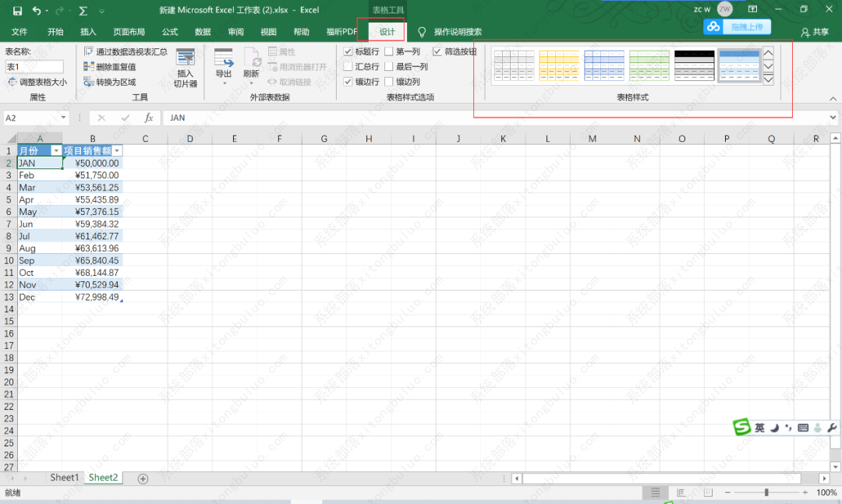842x504 pixels.
Task: Enable the Total Row checkbox
Action: point(346,66)
